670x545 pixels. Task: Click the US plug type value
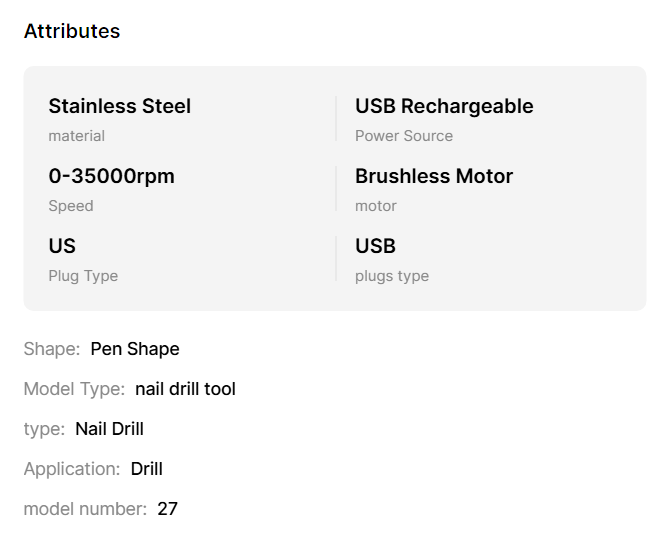pyautogui.click(x=62, y=246)
